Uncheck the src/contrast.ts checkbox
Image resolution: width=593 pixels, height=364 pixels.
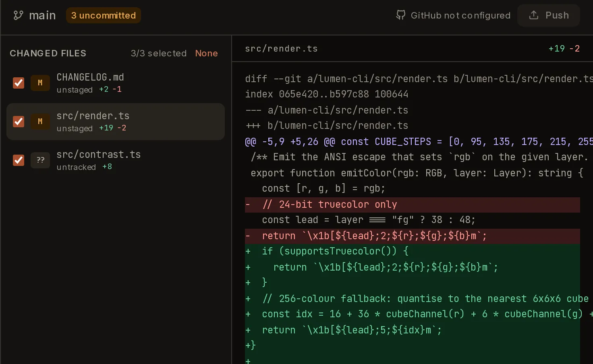pos(19,160)
